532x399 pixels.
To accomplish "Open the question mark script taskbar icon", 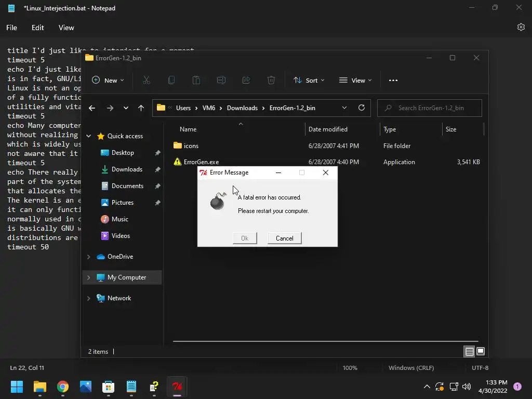I will 154,387.
